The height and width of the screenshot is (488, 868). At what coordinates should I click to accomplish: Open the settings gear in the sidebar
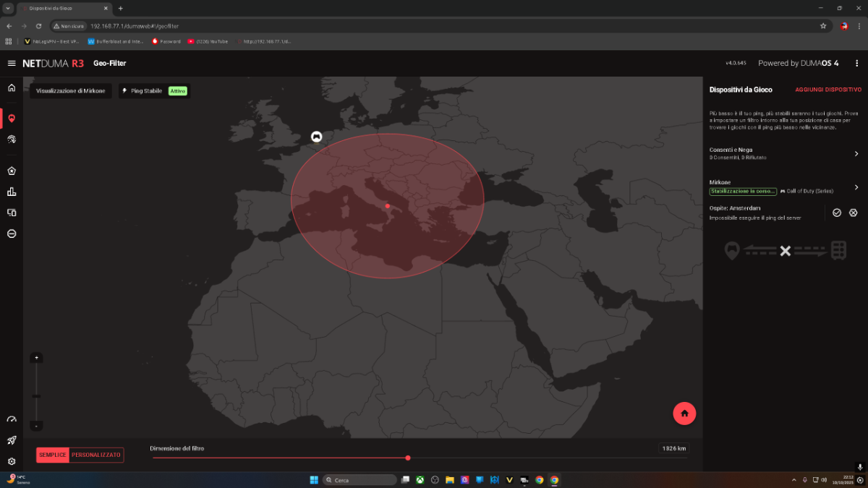[x=12, y=461]
